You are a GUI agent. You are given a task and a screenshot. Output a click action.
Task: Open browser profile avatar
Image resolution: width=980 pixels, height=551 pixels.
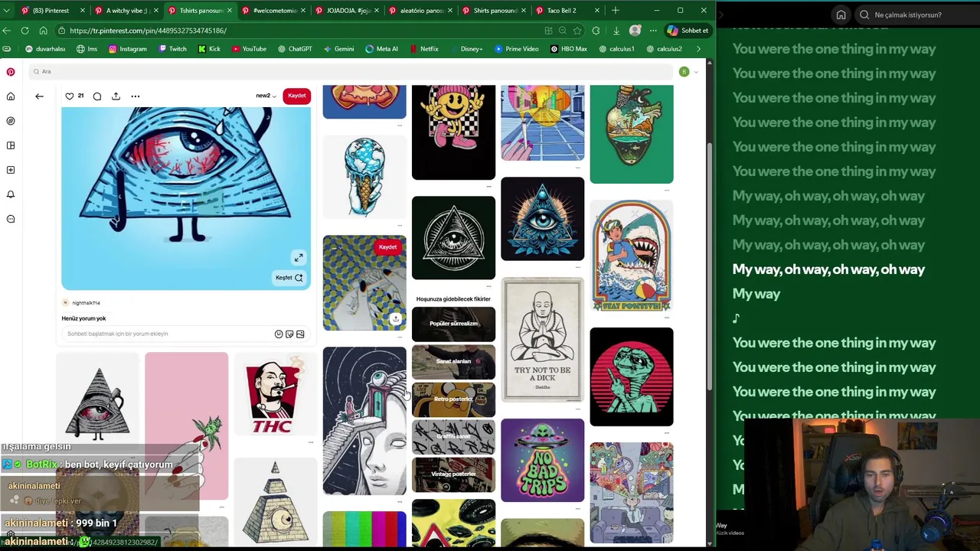(635, 31)
